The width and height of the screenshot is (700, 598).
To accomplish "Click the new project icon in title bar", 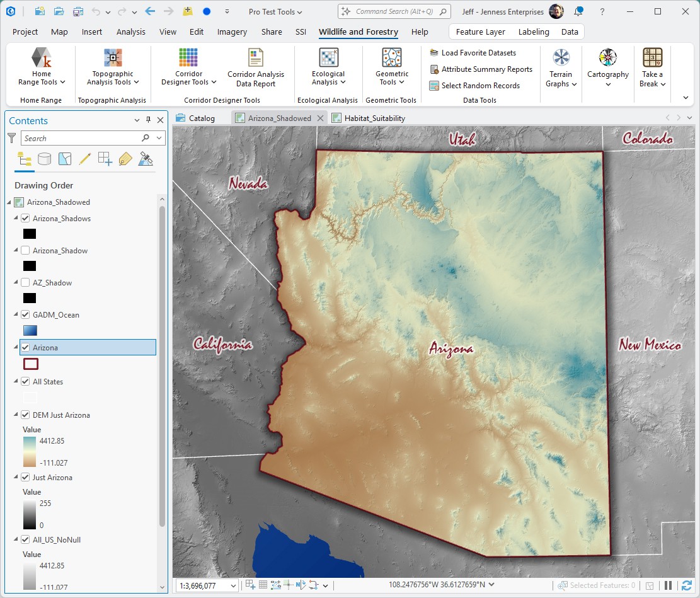I will click(40, 11).
